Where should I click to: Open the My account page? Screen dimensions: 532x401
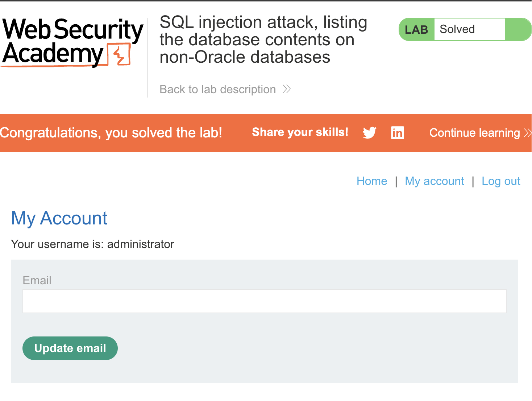[435, 181]
